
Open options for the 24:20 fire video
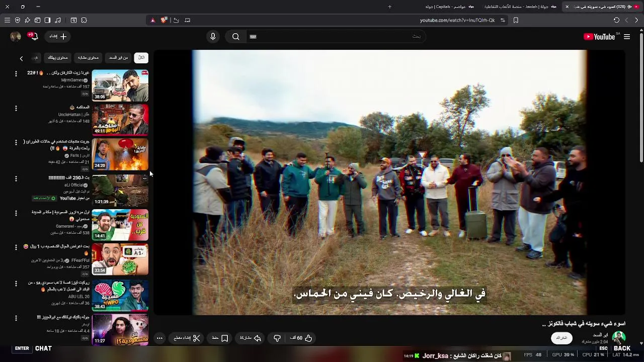click(16, 143)
